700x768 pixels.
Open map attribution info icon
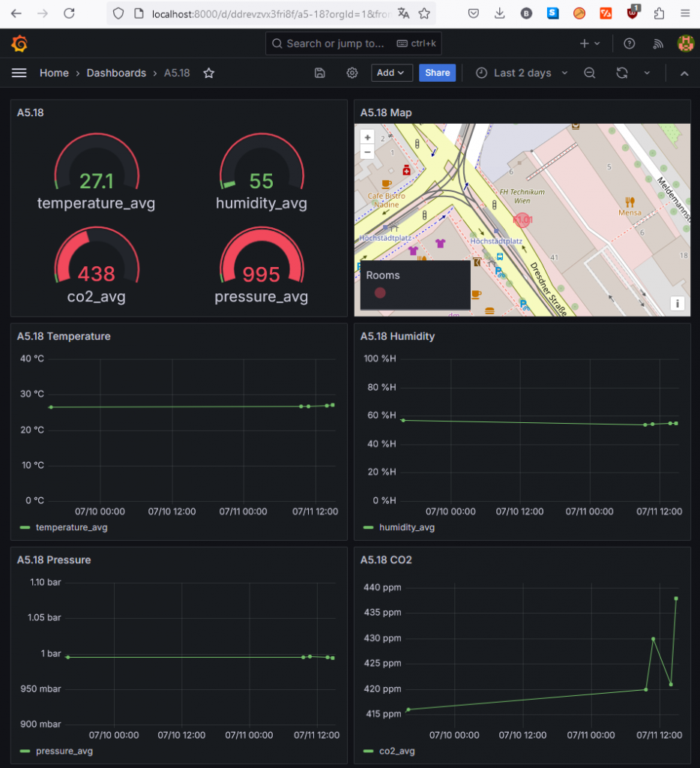click(x=677, y=303)
